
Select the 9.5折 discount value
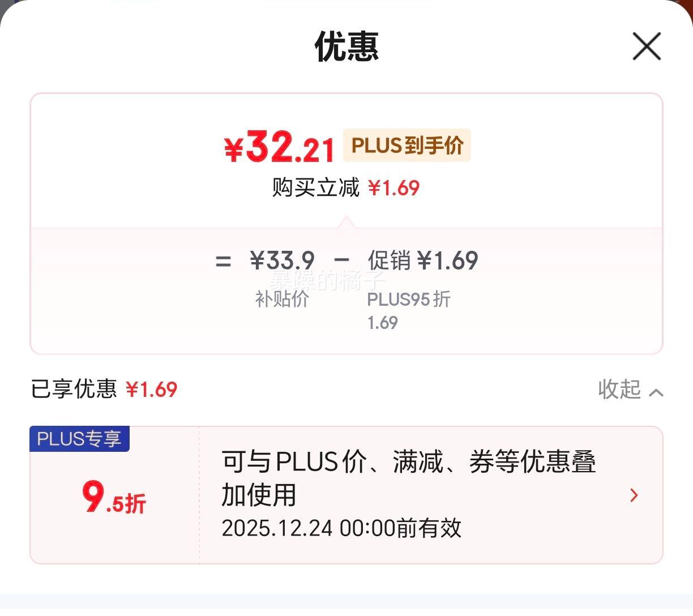coord(114,498)
